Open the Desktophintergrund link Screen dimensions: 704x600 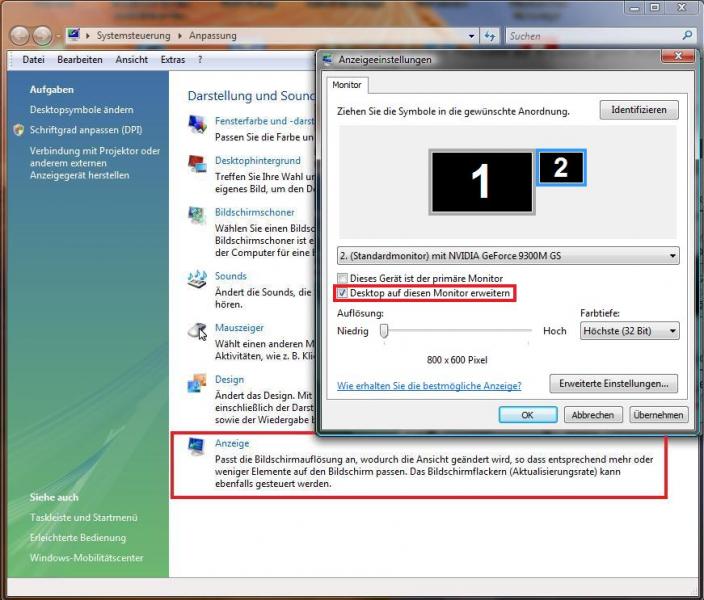point(258,160)
